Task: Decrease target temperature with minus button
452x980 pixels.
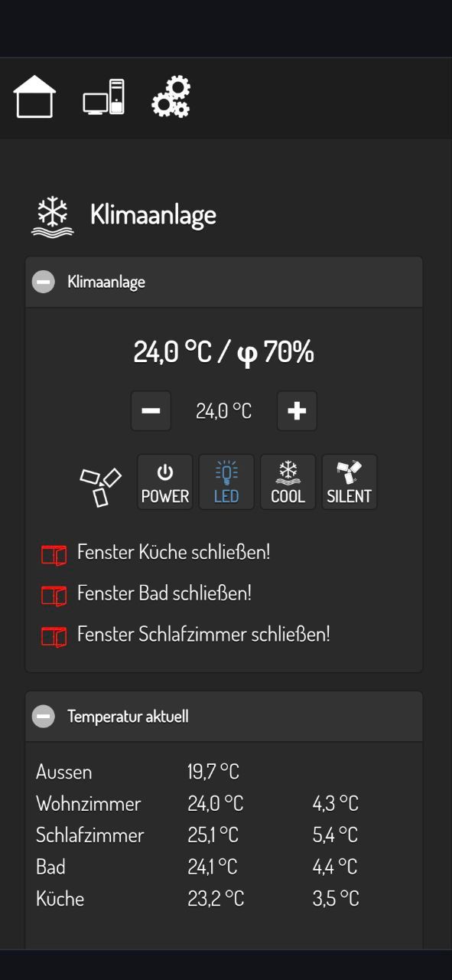Action: tap(151, 411)
